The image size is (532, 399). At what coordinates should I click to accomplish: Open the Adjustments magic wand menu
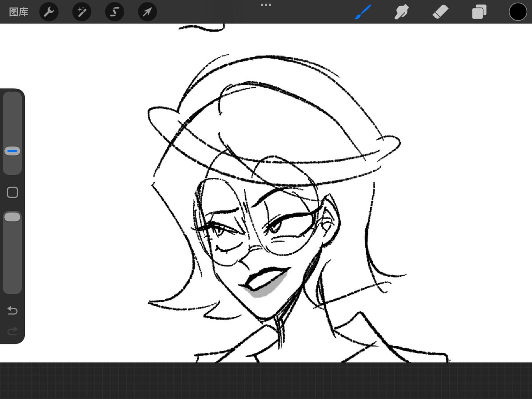point(82,12)
